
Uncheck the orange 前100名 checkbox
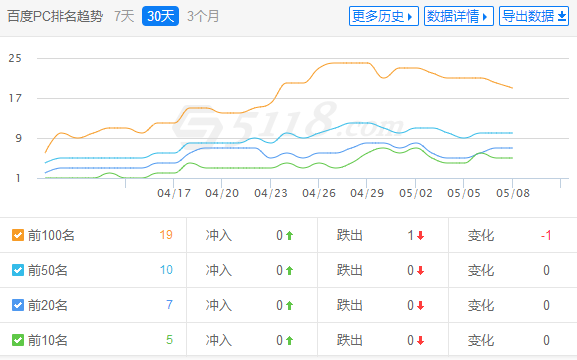coord(18,235)
